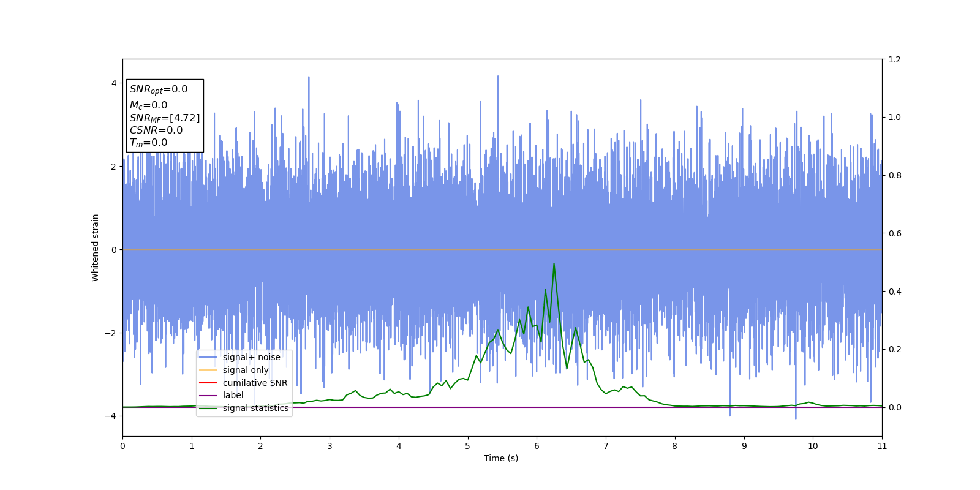Click x-axis tick label 11
980x490 pixels.
[x=882, y=446]
